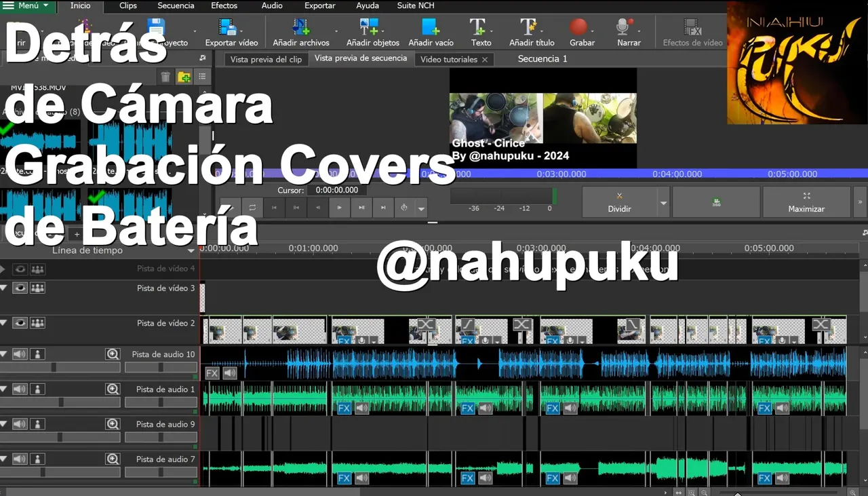Click zoom waveform icon on Pista de audio 1
Screen dimensions: 868x496
[x=113, y=389]
